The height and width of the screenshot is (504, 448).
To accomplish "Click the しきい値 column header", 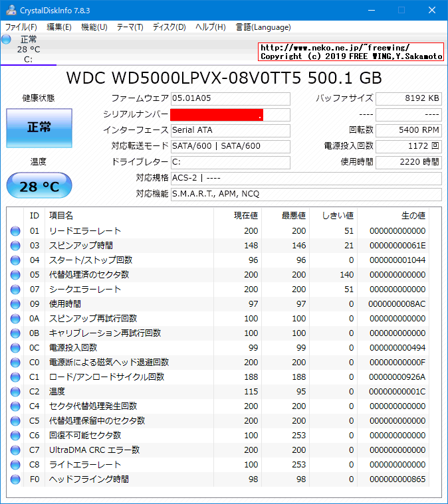I will [x=334, y=215].
